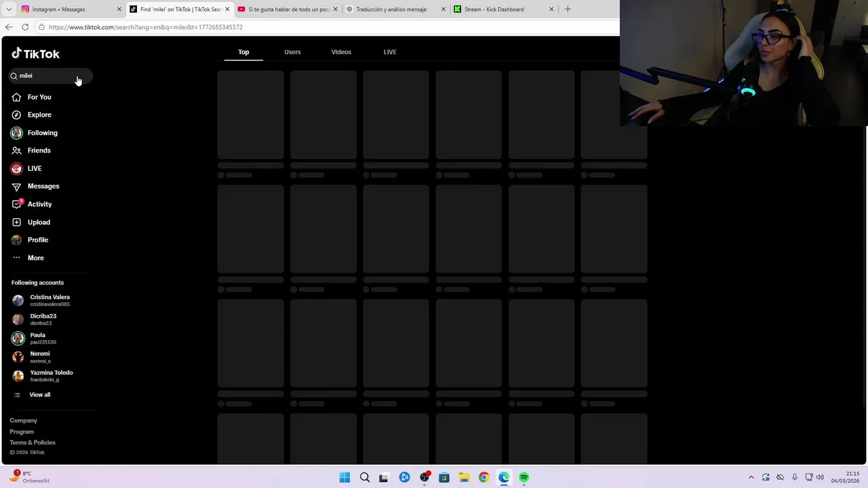Open Google Chrome from taskbar
This screenshot has height=488, width=868.
click(x=484, y=477)
